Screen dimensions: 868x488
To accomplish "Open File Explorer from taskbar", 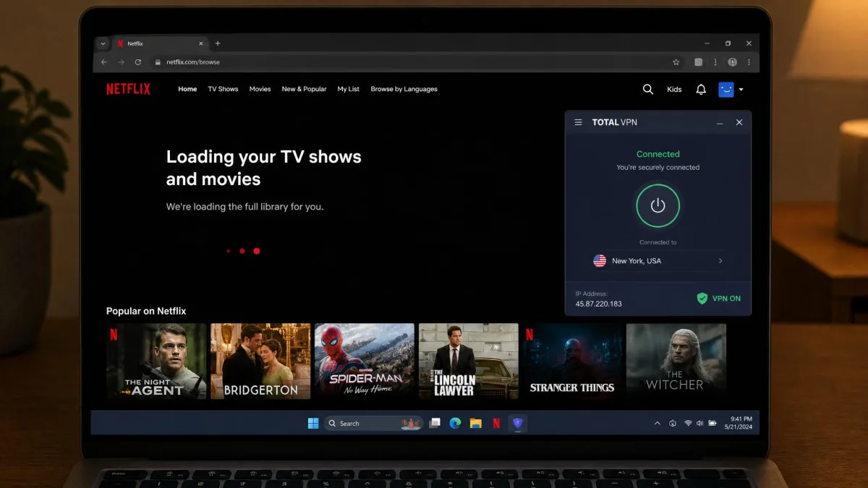I will 475,424.
